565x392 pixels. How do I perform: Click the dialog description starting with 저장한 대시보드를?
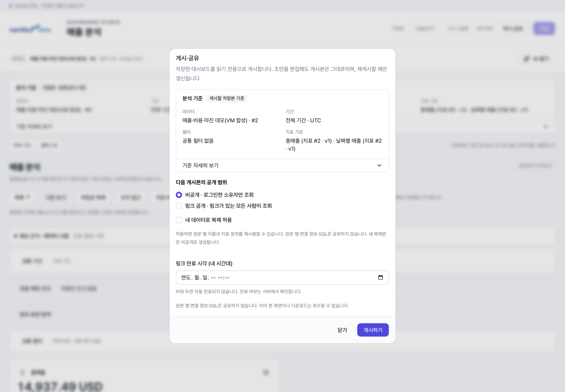click(x=281, y=74)
